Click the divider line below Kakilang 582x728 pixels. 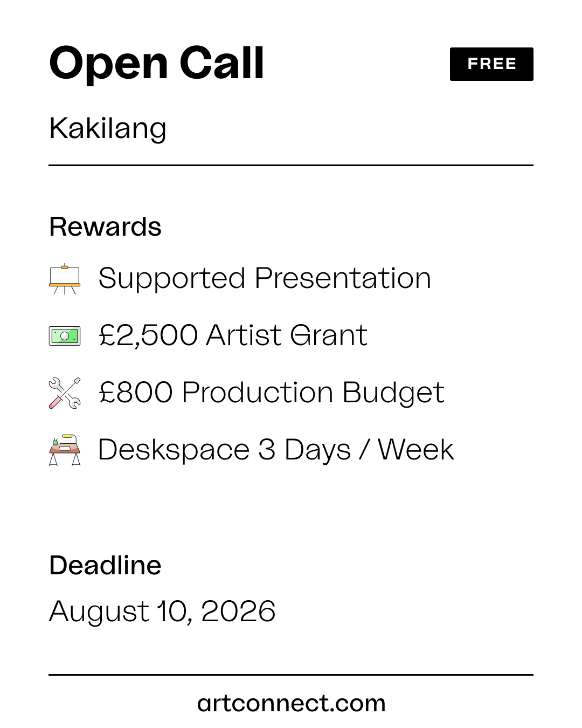coord(291,165)
